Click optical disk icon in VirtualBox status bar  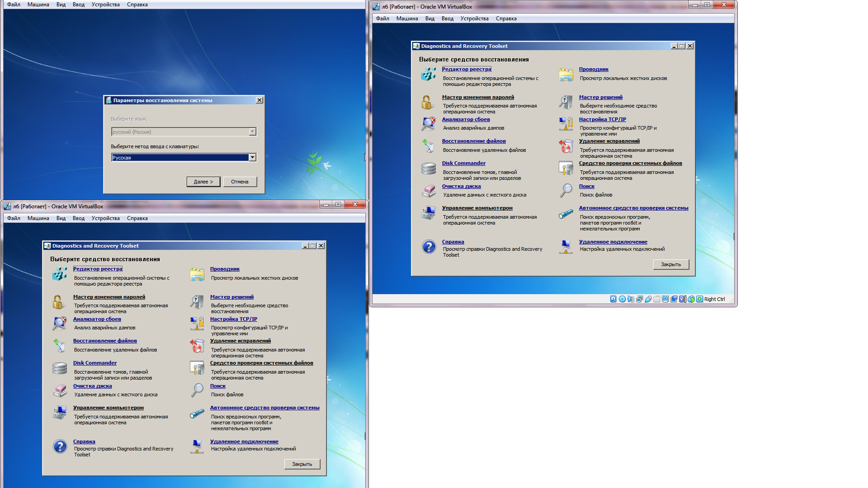click(622, 299)
